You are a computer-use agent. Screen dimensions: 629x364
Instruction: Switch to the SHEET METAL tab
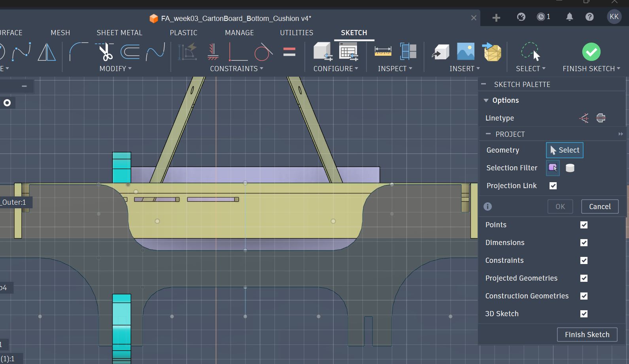pyautogui.click(x=119, y=33)
